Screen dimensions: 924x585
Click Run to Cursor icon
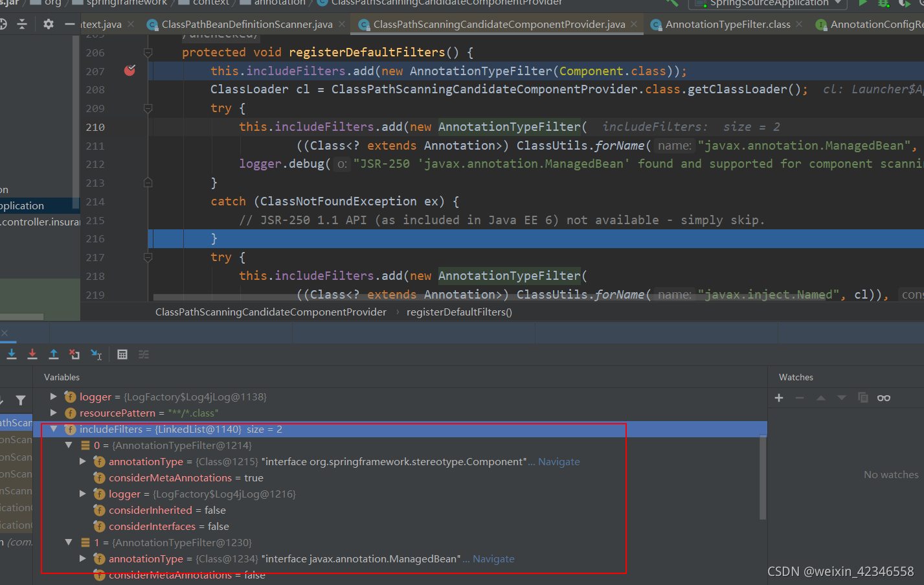point(96,354)
